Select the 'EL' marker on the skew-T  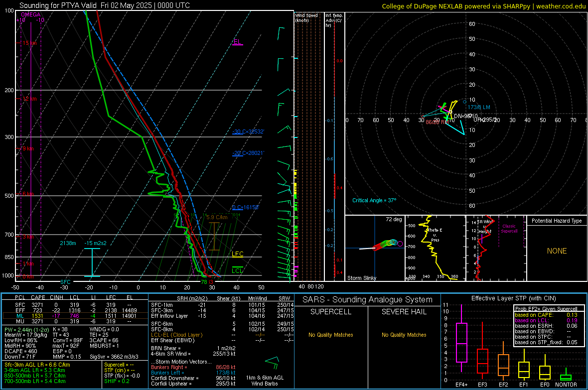[237, 42]
